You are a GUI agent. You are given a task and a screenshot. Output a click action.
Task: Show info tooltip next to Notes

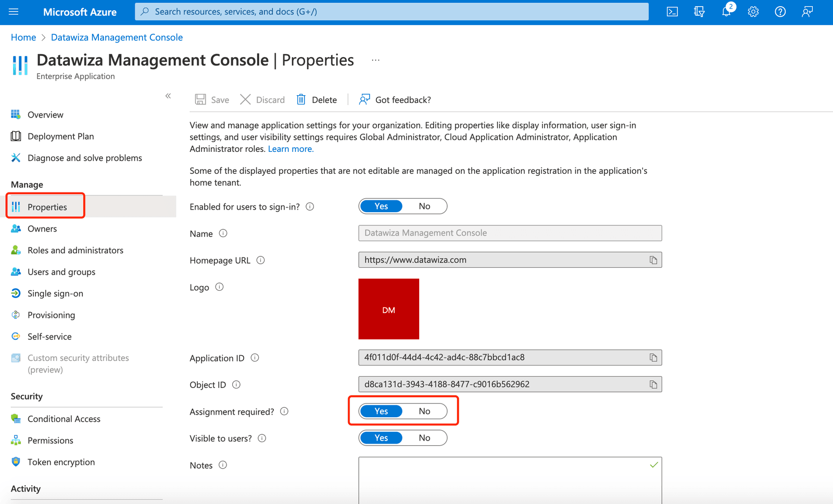point(222,465)
